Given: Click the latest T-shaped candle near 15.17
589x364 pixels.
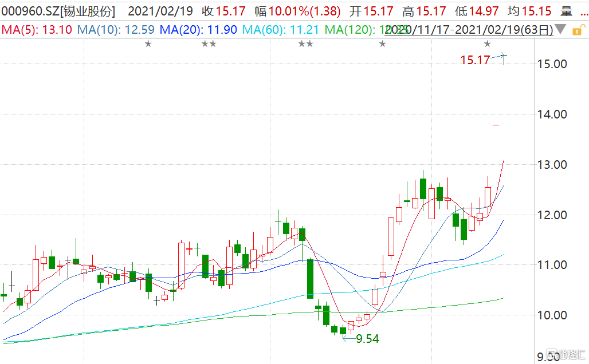Looking at the screenshot, I should pyautogui.click(x=504, y=60).
